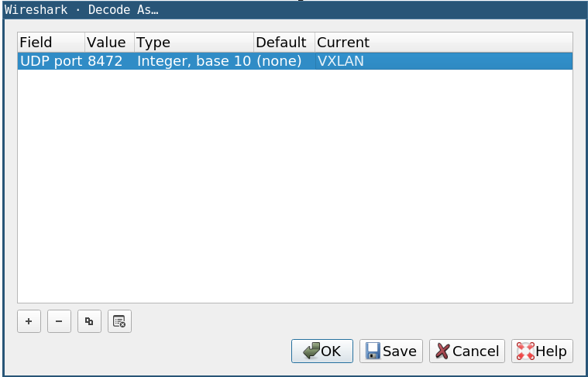Screen dimensions: 588x377
Task: Remove the selected decode entry
Action: [59, 321]
